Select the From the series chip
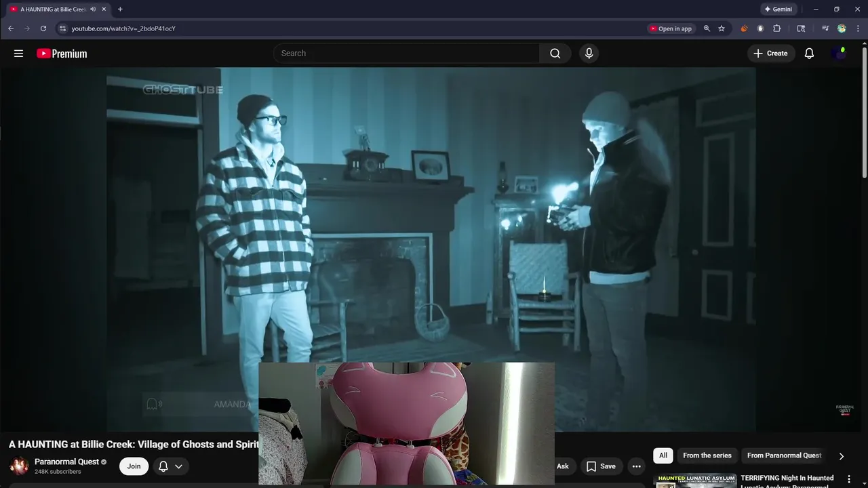868x488 pixels. click(707, 455)
